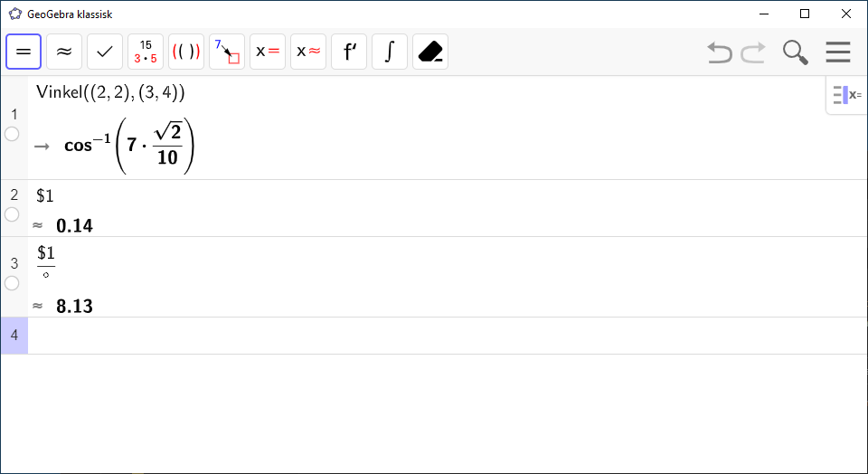868x474 pixels.
Task: Select the Factor tool (15 = 3·5)
Action: coord(146,52)
